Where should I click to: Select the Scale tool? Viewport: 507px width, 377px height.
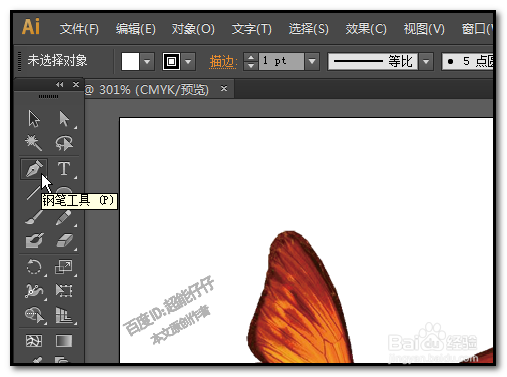click(63, 267)
